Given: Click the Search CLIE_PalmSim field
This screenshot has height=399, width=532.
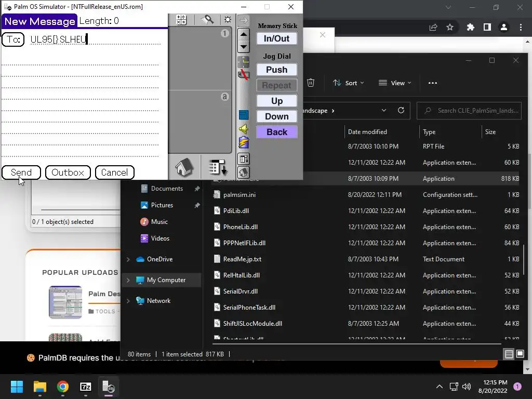Looking at the screenshot, I should click(x=469, y=111).
